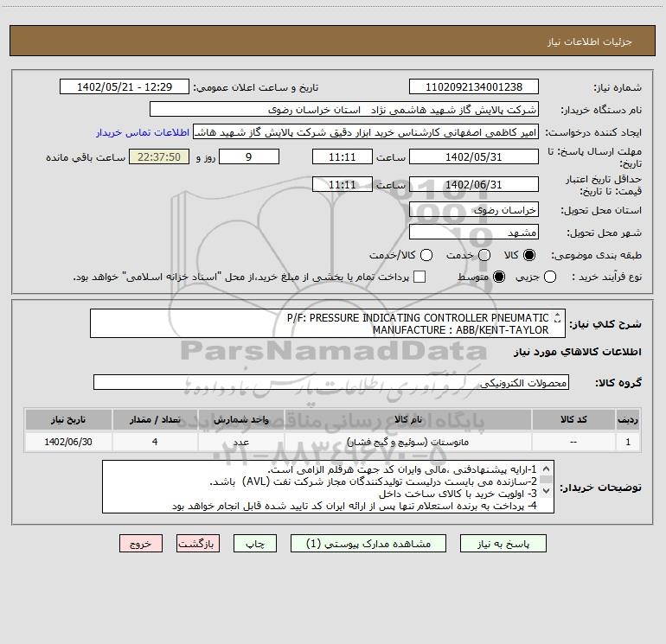Click the description box scroll up arrow
The width and height of the screenshot is (666, 644).
click(x=557, y=315)
